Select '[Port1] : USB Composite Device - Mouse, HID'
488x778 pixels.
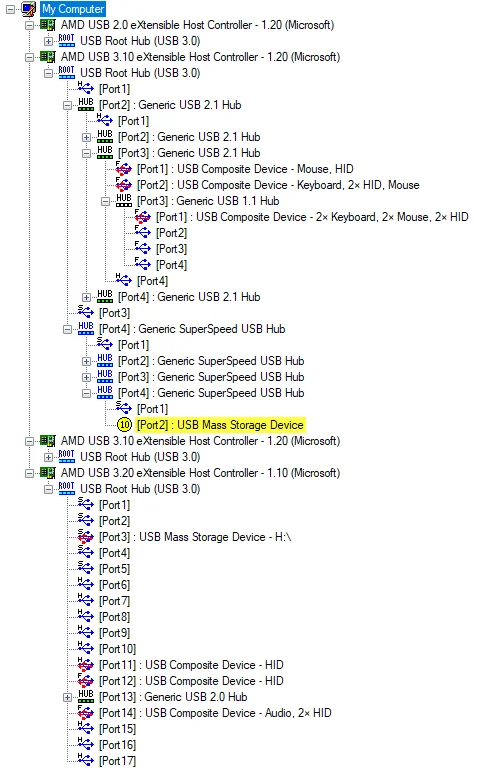[x=245, y=169]
